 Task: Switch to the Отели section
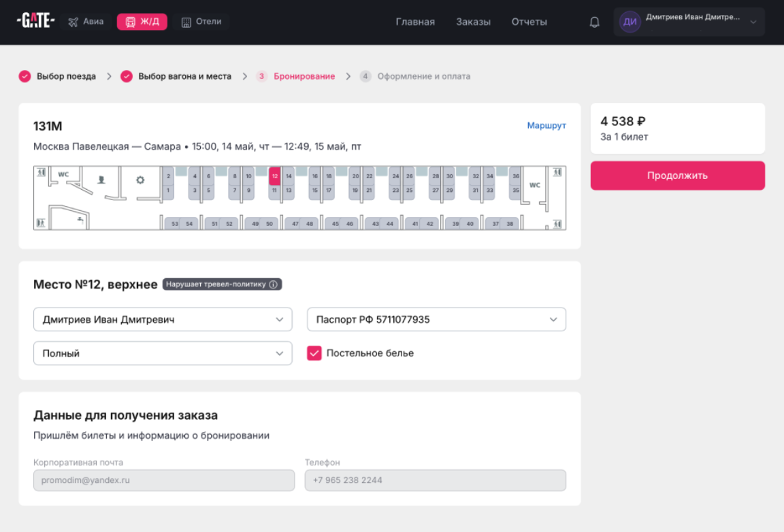click(x=201, y=22)
